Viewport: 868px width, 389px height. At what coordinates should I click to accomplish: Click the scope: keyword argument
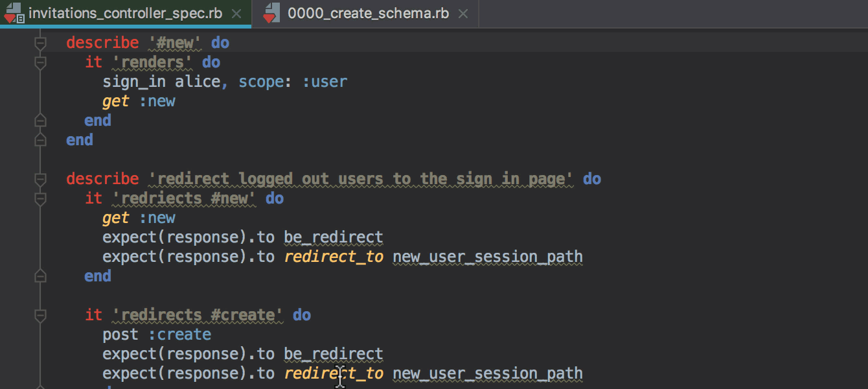266,82
